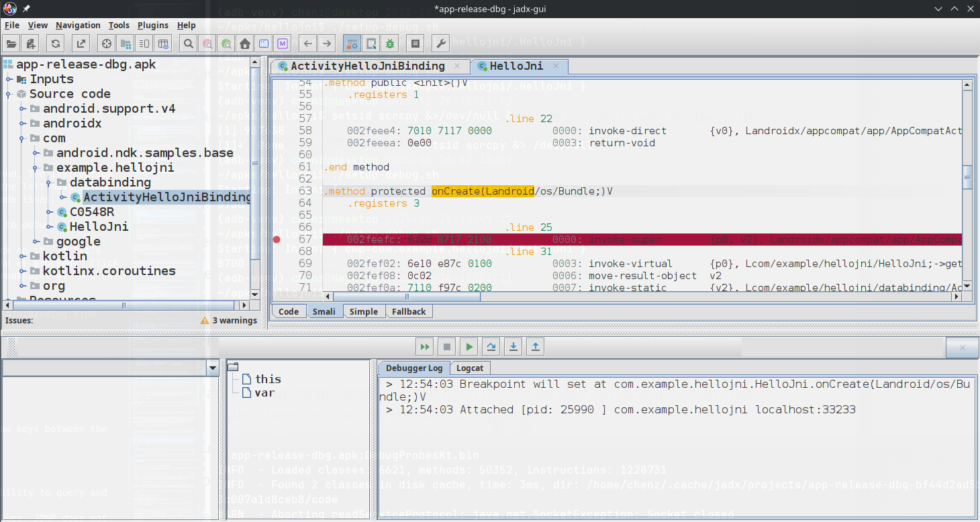This screenshot has width=980, height=522.
Task: Reload the loaded APK files
Action: coord(55,43)
